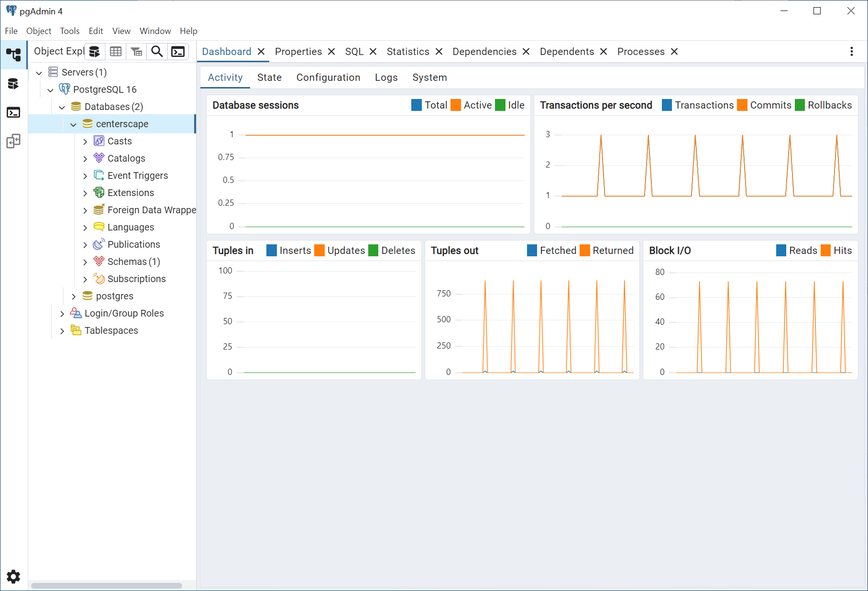Image resolution: width=868 pixels, height=591 pixels.
Task: Open the Tools menu
Action: coord(70,31)
